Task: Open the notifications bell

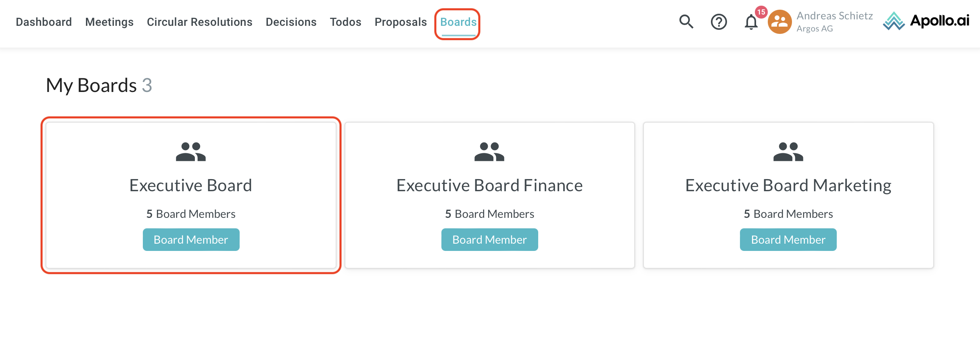Action: pos(751,22)
